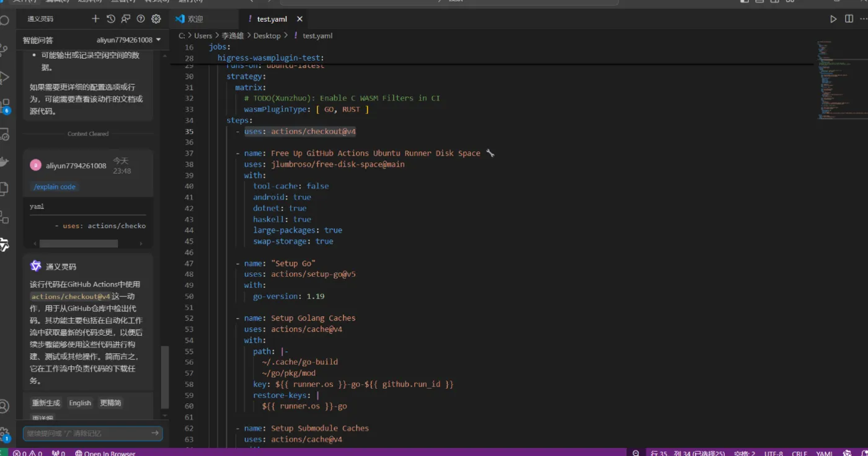Split the editor to the right
The height and width of the screenshot is (456, 868).
(x=849, y=19)
